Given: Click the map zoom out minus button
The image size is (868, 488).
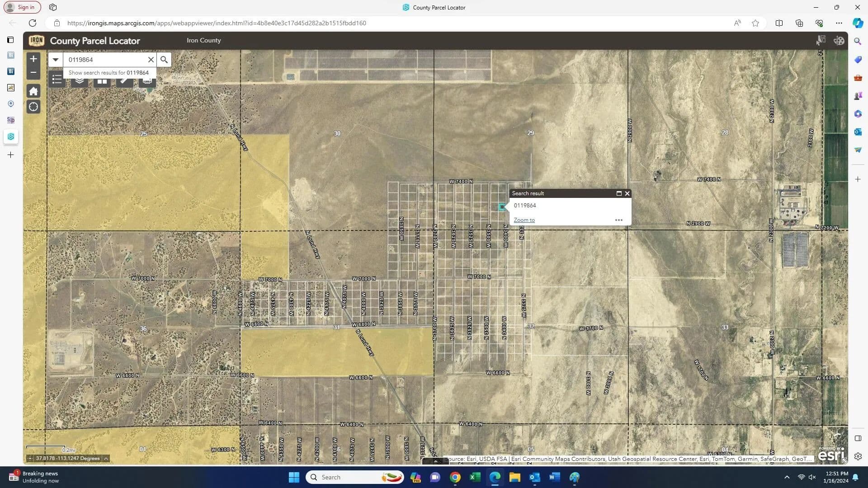Looking at the screenshot, I should coord(33,72).
